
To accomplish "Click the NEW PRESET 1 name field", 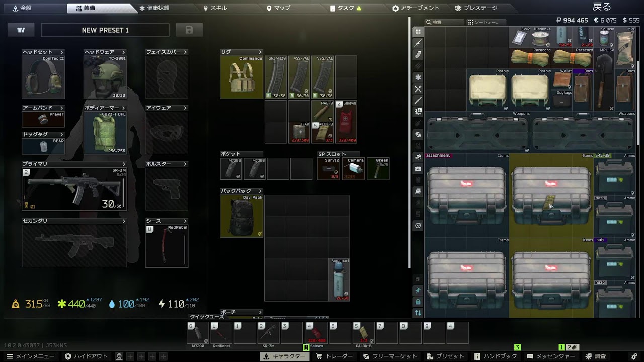I will coord(105,30).
